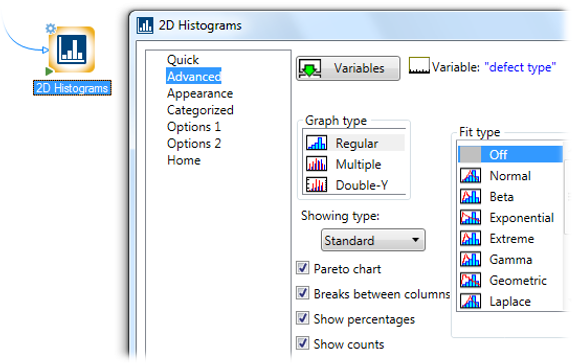Choose the Double-Y graph type icon
Image resolution: width=572 pixels, height=364 pixels.
(x=316, y=185)
